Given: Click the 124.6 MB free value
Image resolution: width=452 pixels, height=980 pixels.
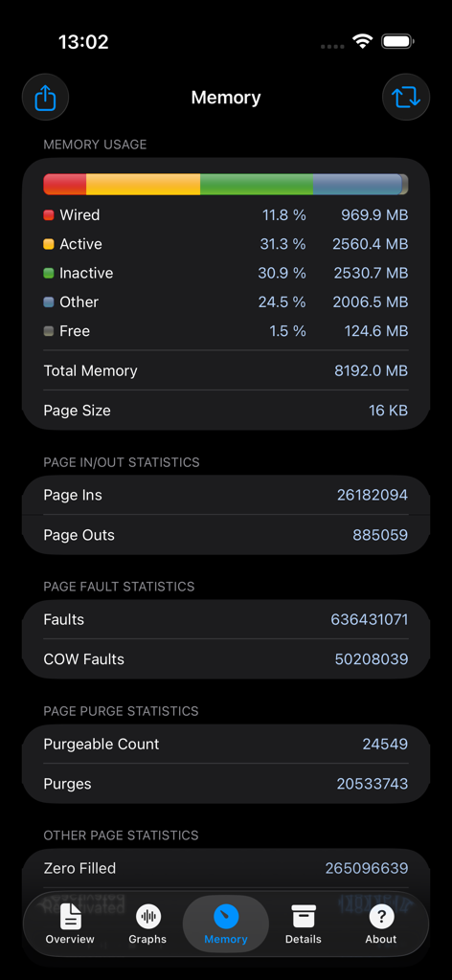Looking at the screenshot, I should click(x=376, y=331).
